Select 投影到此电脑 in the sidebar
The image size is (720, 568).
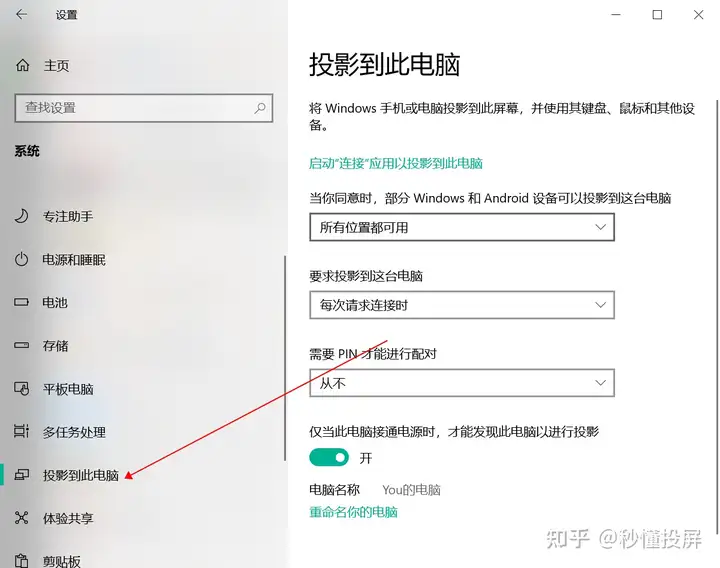coord(81,475)
